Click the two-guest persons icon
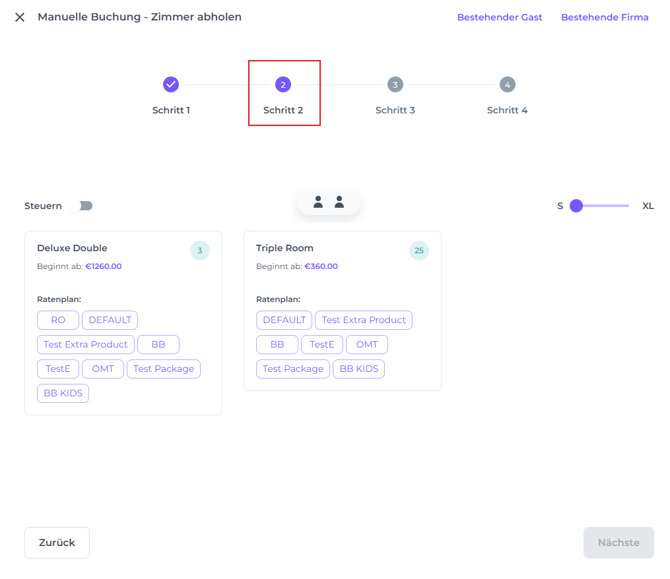 pos(328,202)
